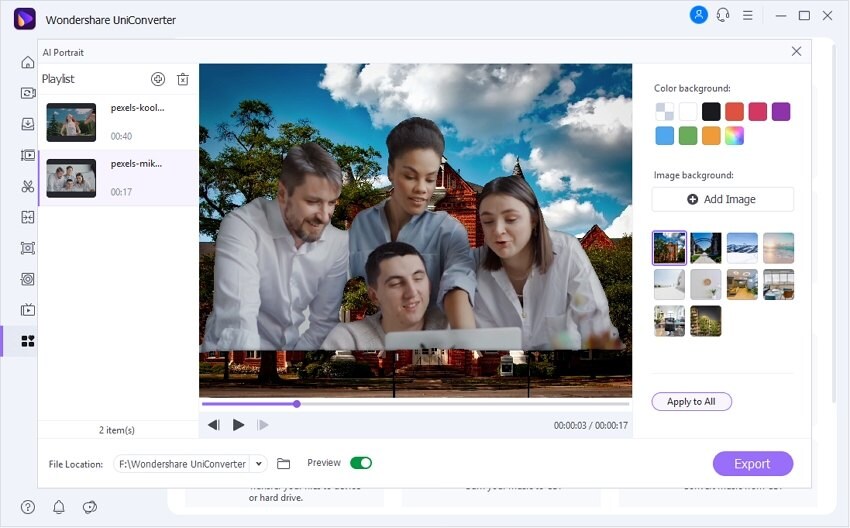Screen dimensions: 850x528
Task: Open the Player icon in the sidebar
Action: (28, 310)
